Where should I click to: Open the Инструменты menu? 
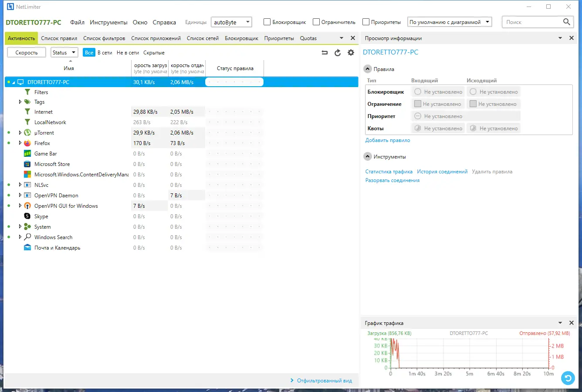(x=108, y=22)
